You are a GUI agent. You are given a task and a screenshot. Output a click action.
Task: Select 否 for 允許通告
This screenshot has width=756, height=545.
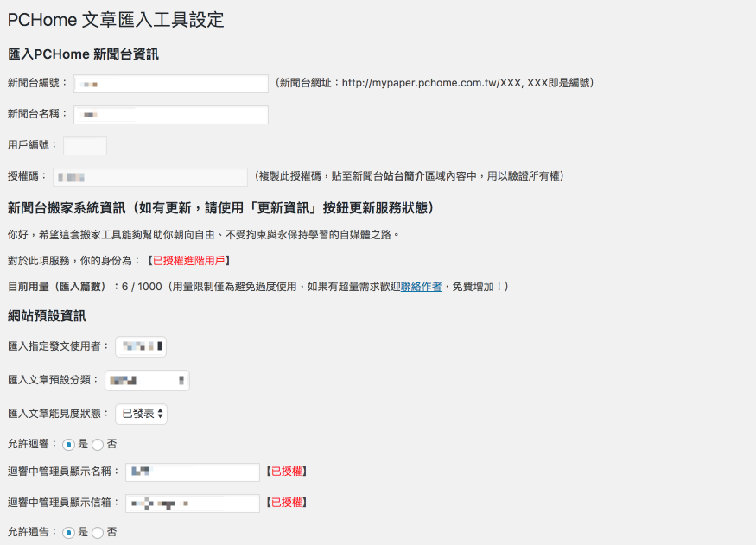98,532
